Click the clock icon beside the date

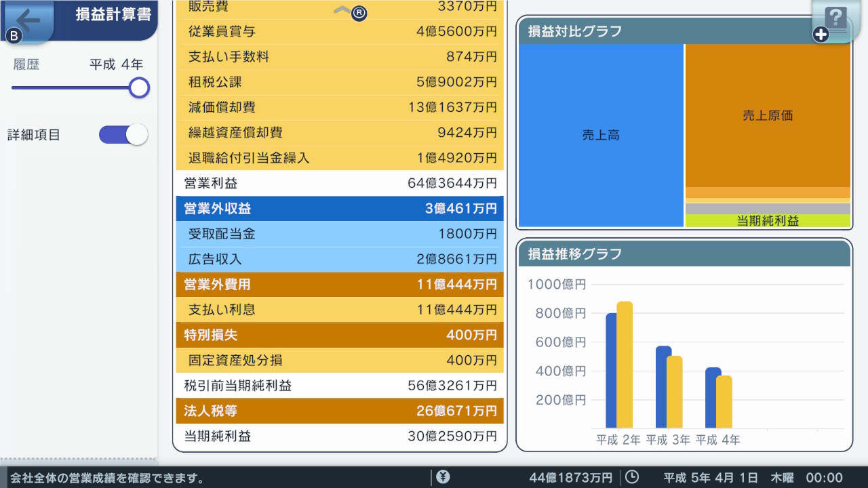632,476
